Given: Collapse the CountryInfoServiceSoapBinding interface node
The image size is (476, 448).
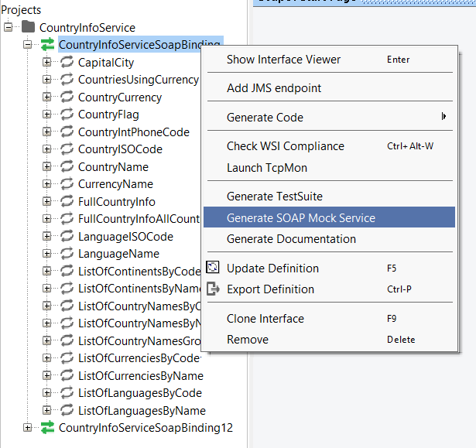Looking at the screenshot, I should (28, 45).
